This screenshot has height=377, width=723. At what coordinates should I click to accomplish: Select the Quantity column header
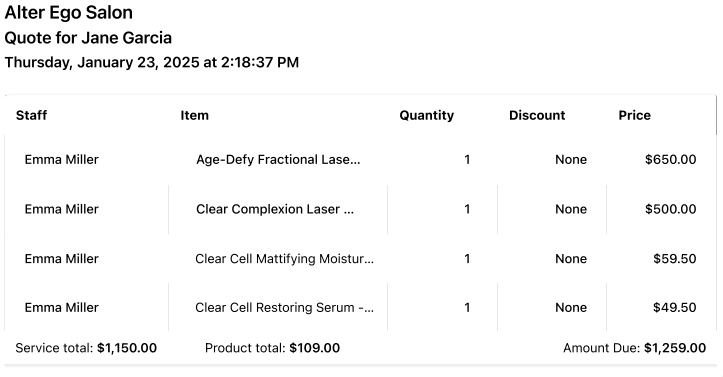(x=427, y=115)
